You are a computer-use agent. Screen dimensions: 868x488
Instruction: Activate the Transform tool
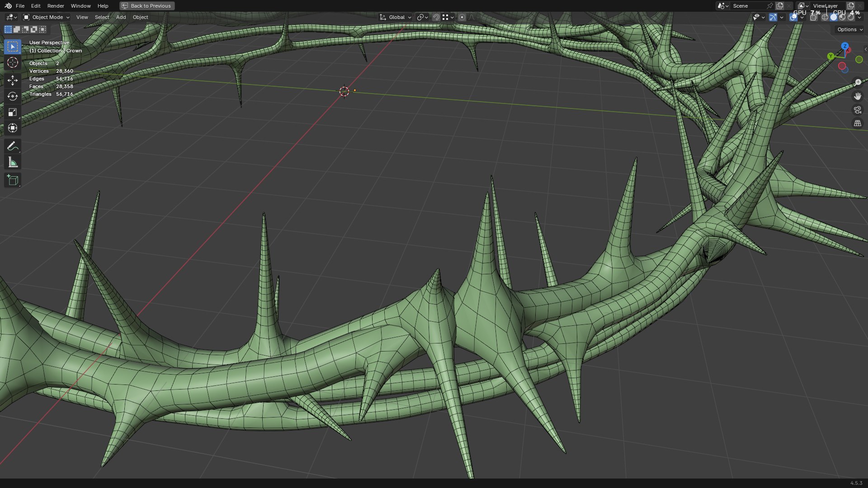tap(13, 128)
